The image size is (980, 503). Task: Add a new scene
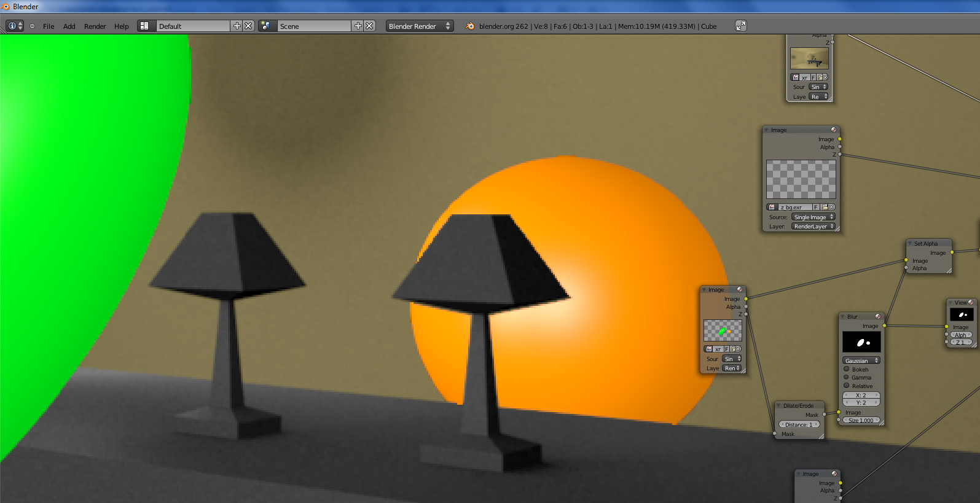pyautogui.click(x=358, y=26)
